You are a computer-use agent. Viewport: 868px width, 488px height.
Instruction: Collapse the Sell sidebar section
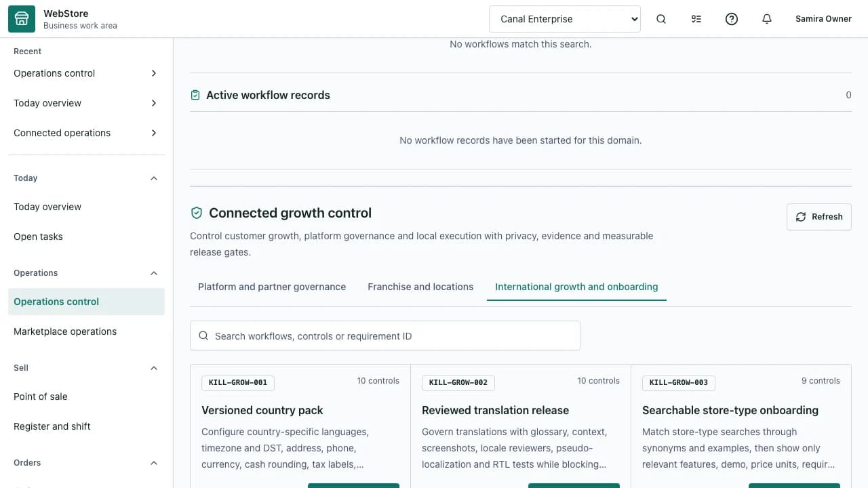pyautogui.click(x=154, y=368)
